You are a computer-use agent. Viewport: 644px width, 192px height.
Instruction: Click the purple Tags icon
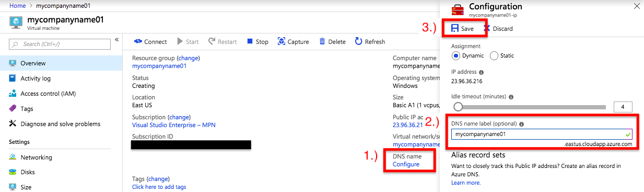[12, 109]
